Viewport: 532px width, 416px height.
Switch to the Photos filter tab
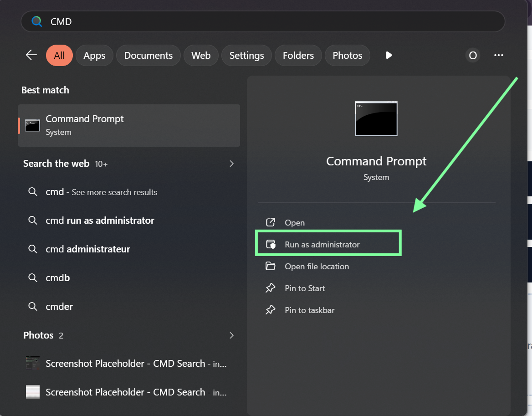tap(348, 55)
